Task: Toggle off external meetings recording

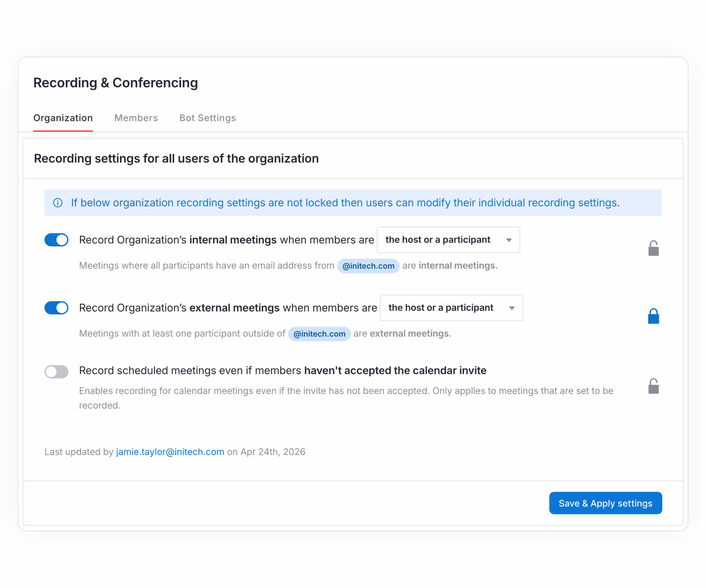Action: click(56, 308)
